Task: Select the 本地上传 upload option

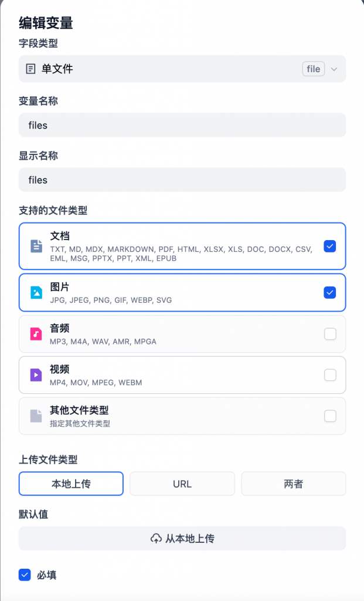Action: (x=71, y=484)
